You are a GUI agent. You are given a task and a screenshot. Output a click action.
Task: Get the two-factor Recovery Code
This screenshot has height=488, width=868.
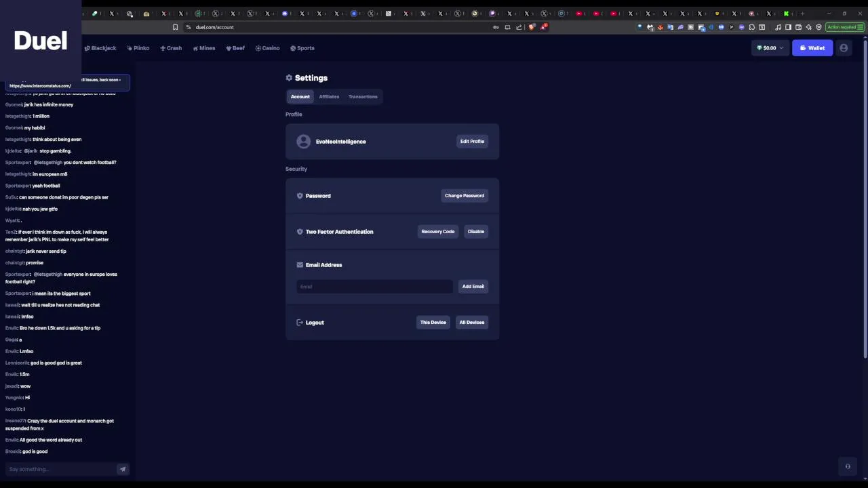(x=438, y=232)
